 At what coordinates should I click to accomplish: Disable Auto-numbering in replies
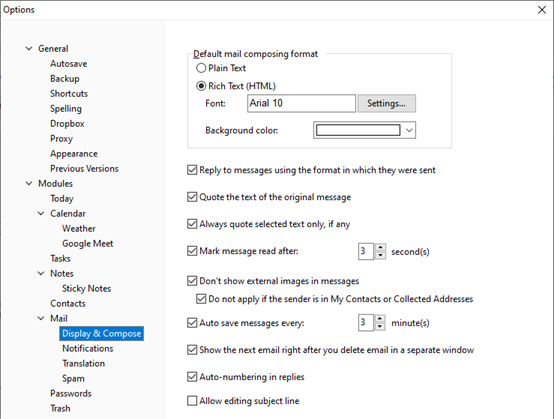192,377
